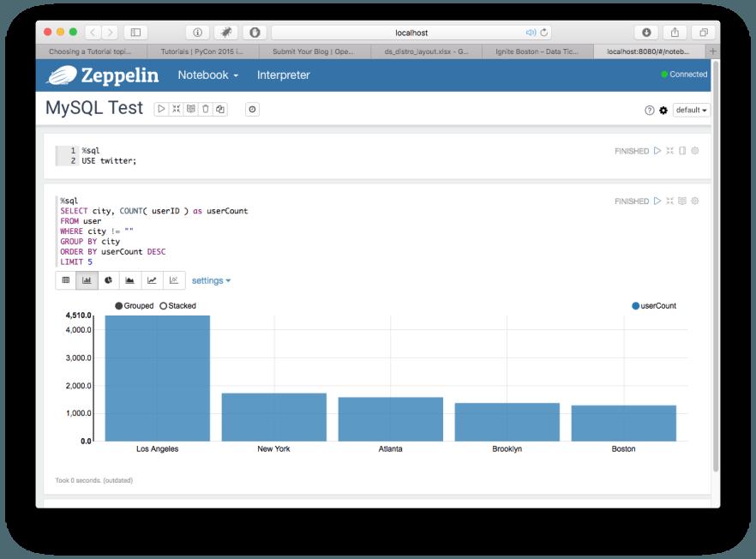Open the Notebook dropdown menu
756x559 pixels.
click(x=207, y=75)
